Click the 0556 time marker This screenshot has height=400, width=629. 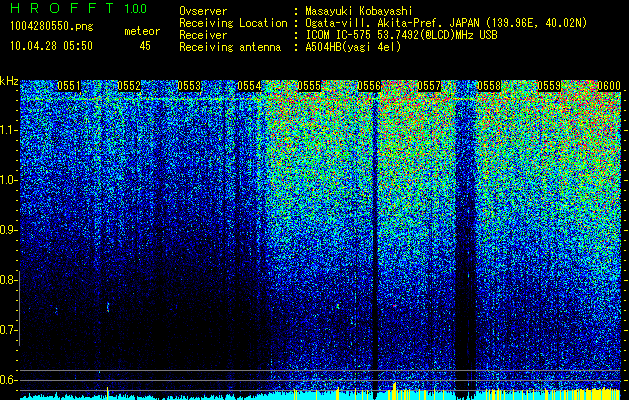tap(369, 86)
